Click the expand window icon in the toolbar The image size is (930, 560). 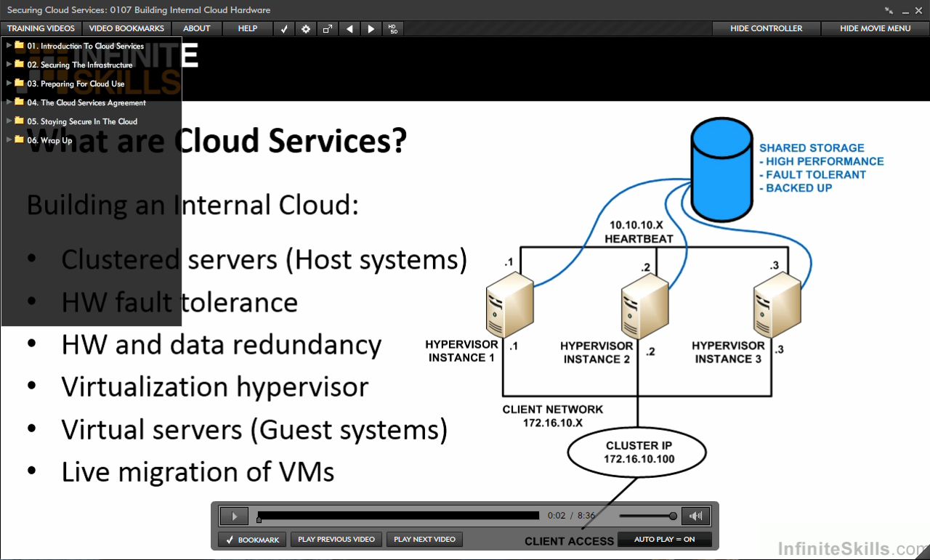328,29
